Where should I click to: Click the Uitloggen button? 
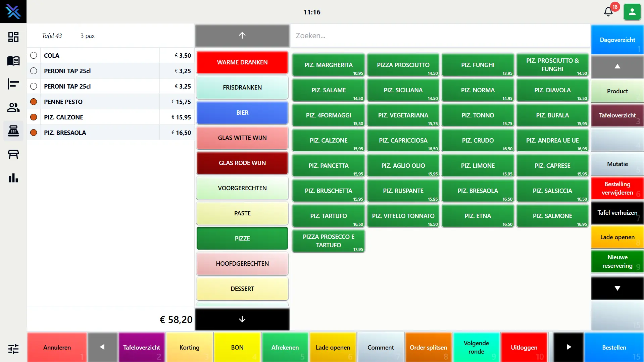point(524,347)
